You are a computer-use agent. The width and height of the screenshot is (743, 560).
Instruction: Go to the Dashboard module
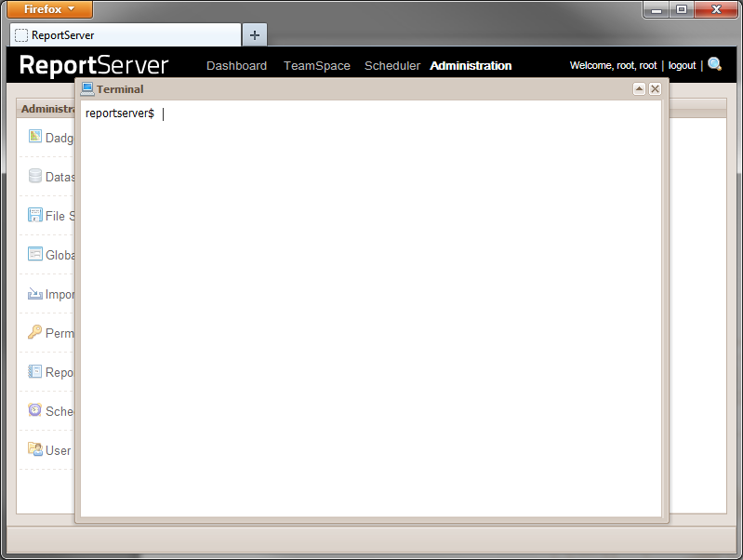click(236, 66)
